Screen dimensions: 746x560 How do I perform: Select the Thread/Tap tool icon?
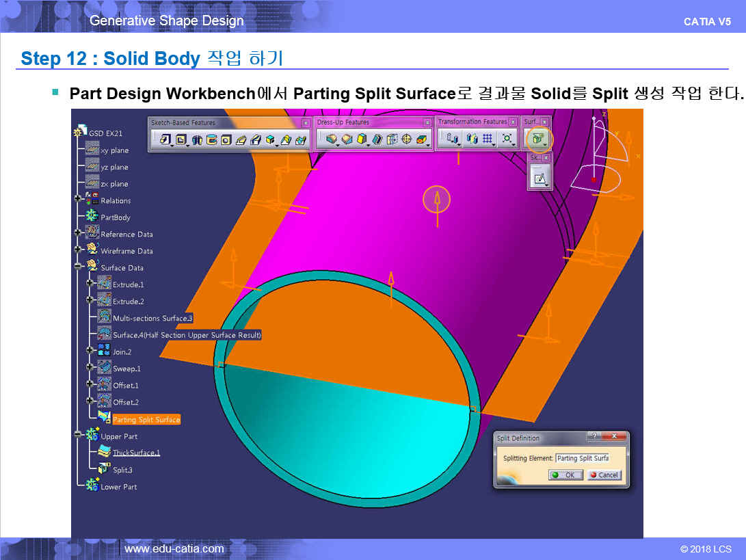point(407,140)
